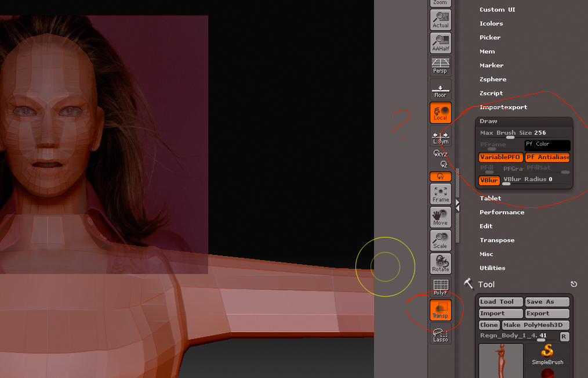
Task: Collapse the Draw preferences section
Action: pyautogui.click(x=488, y=121)
